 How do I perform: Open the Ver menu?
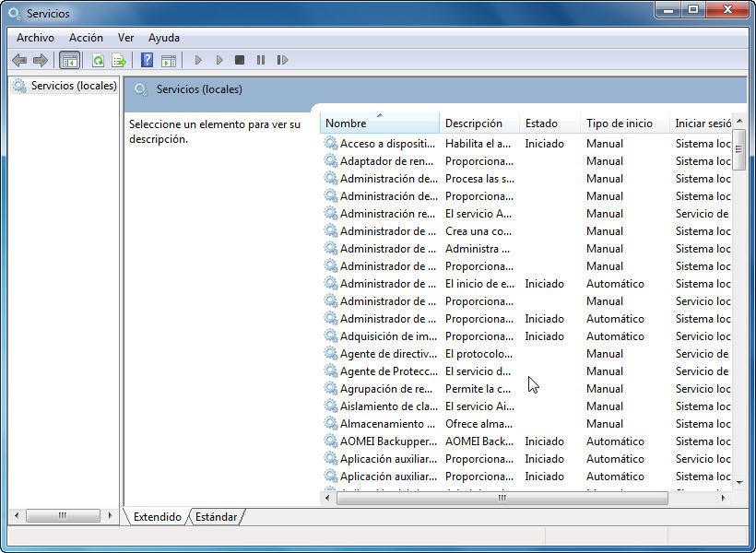(x=125, y=38)
